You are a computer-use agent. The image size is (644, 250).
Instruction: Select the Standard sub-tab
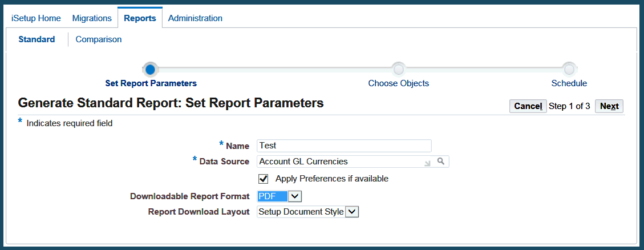pyautogui.click(x=37, y=39)
